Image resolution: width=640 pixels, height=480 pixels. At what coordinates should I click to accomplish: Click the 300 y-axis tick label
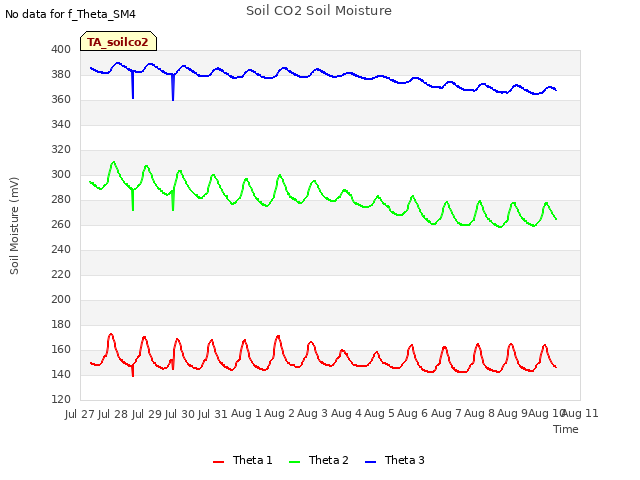pos(61,175)
